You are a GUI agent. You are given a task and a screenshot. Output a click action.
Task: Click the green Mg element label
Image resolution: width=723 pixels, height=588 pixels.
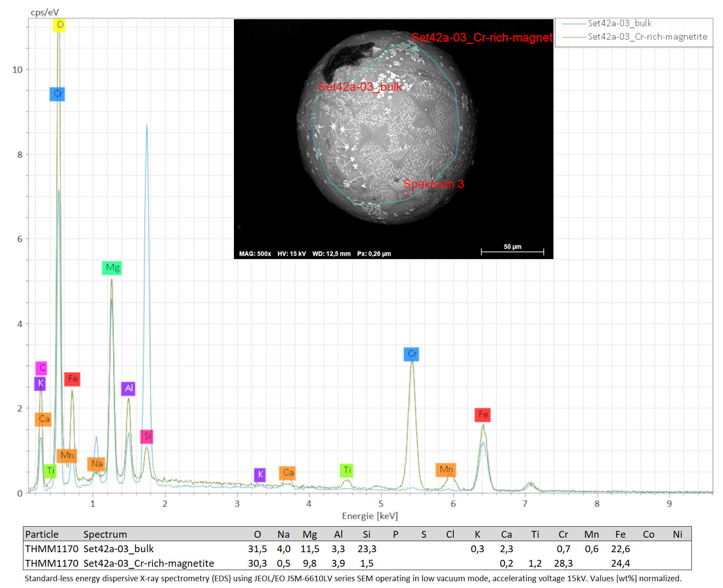click(112, 268)
